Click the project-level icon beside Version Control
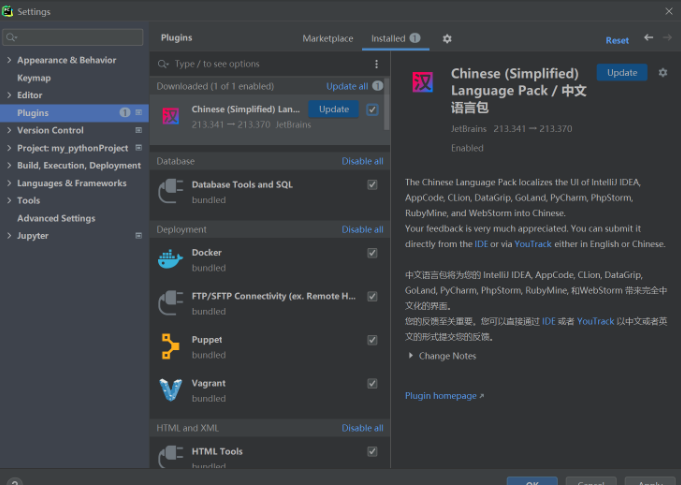 139,130
